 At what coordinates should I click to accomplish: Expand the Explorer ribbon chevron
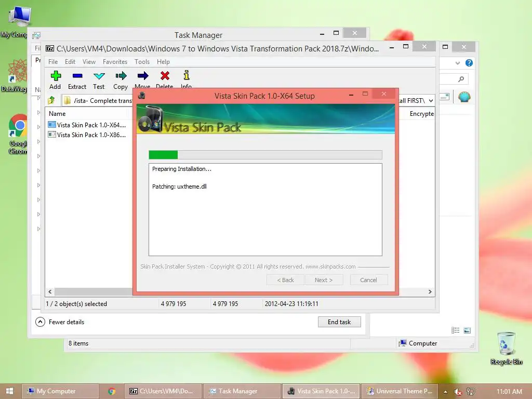(x=458, y=63)
